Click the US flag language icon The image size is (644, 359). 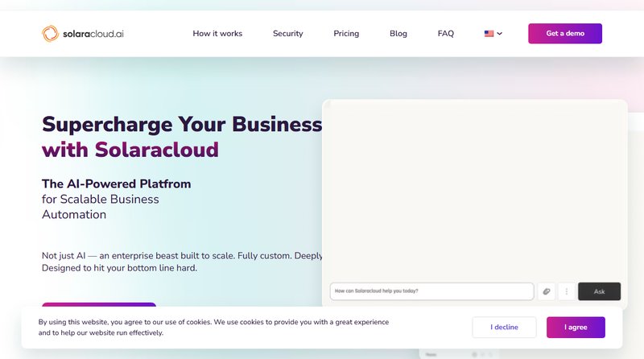coord(489,34)
